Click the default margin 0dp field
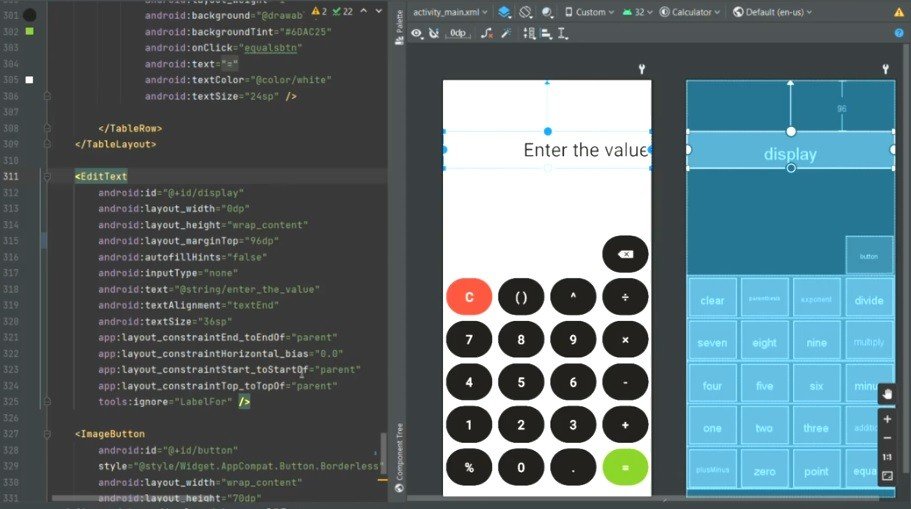Screen dimensions: 911x509 459,33
